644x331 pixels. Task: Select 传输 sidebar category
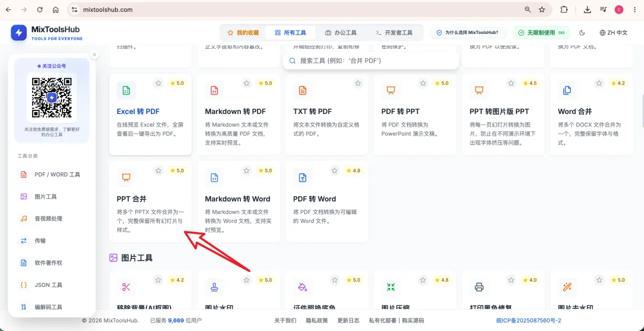(x=52, y=241)
